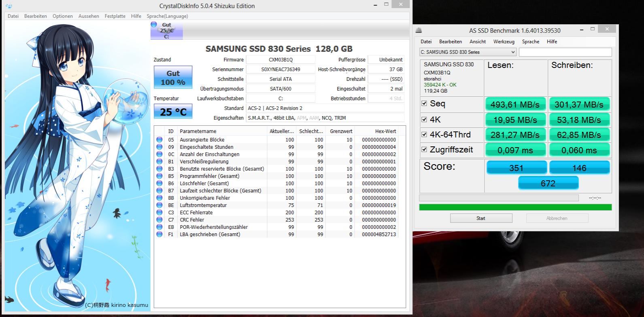Open Ansicht menu in AS SSD Benchmark

(x=478, y=42)
